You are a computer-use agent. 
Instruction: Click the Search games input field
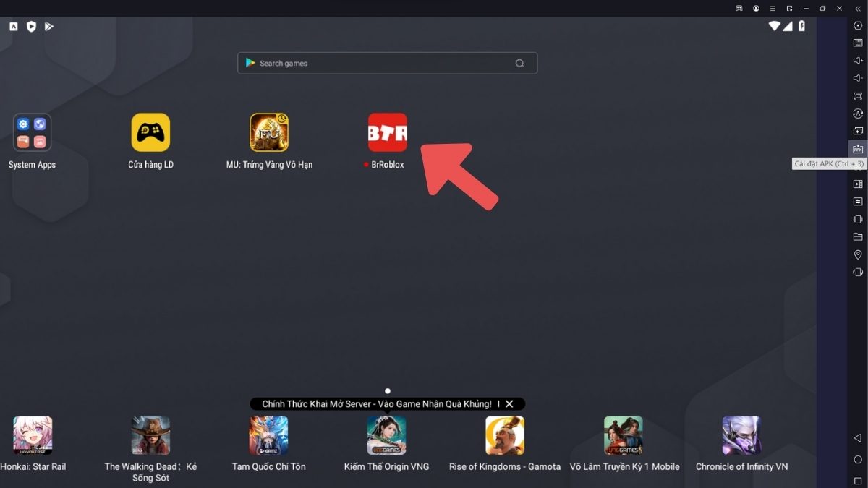coord(387,63)
